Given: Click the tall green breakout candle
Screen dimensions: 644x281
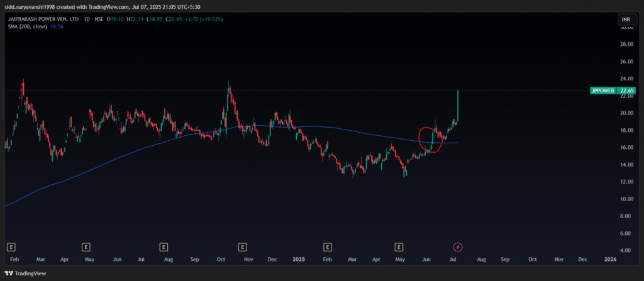Looking at the screenshot, I should [x=458, y=106].
